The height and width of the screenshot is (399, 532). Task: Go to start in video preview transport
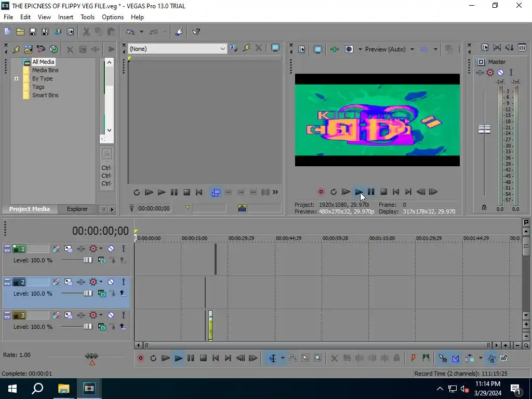tap(396, 192)
